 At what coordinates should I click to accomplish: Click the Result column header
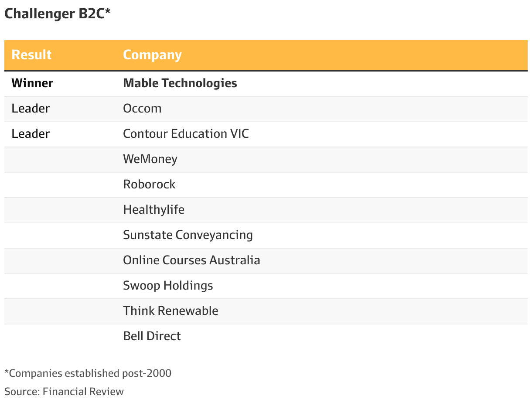pos(31,55)
